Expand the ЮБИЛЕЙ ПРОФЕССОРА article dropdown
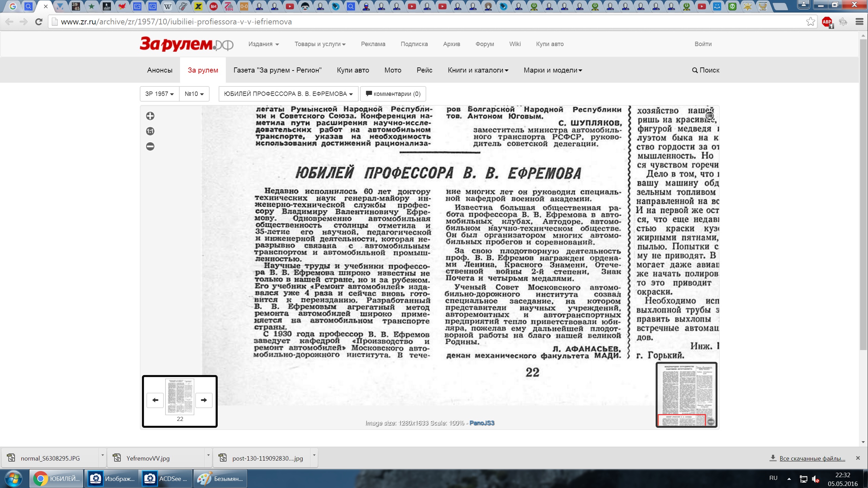Viewport: 868px width, 488px height. (x=288, y=94)
